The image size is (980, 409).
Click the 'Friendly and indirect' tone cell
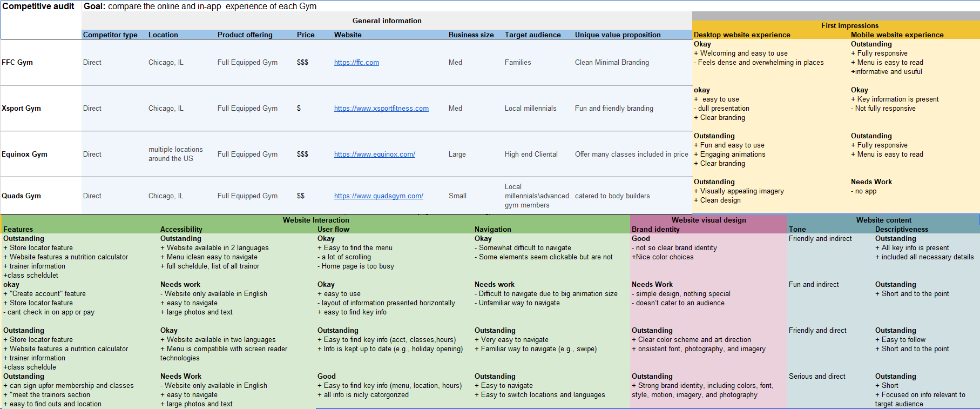coord(820,238)
